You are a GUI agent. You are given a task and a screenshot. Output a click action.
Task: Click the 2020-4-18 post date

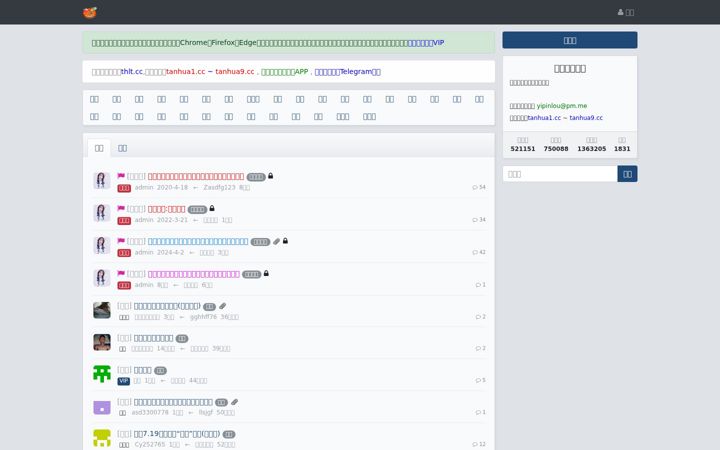click(172, 187)
